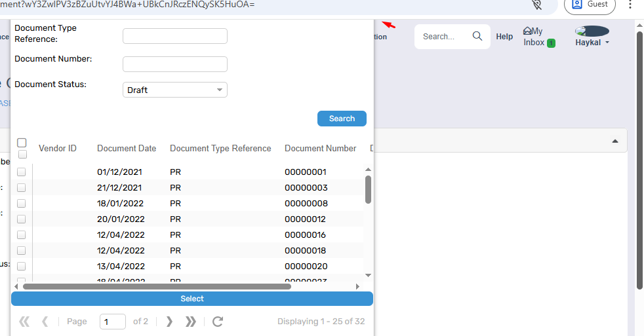Click the Select button
The width and height of the screenshot is (644, 336).
coord(192,299)
